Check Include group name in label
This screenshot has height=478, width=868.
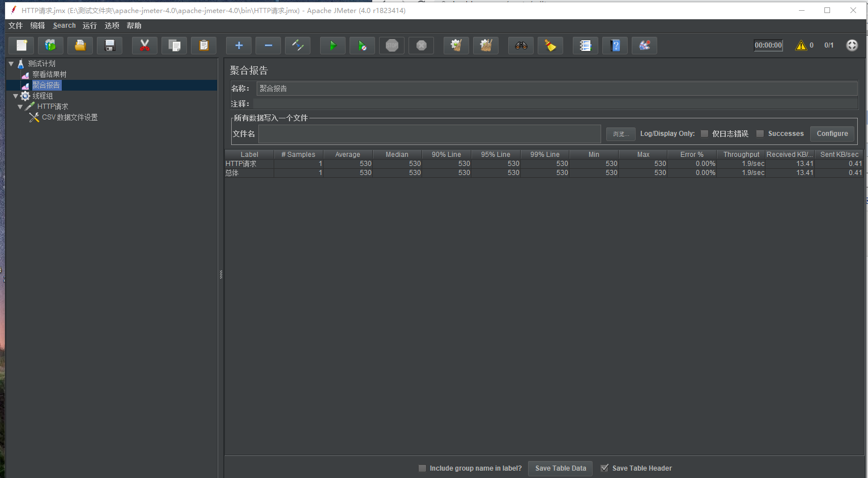pos(422,468)
